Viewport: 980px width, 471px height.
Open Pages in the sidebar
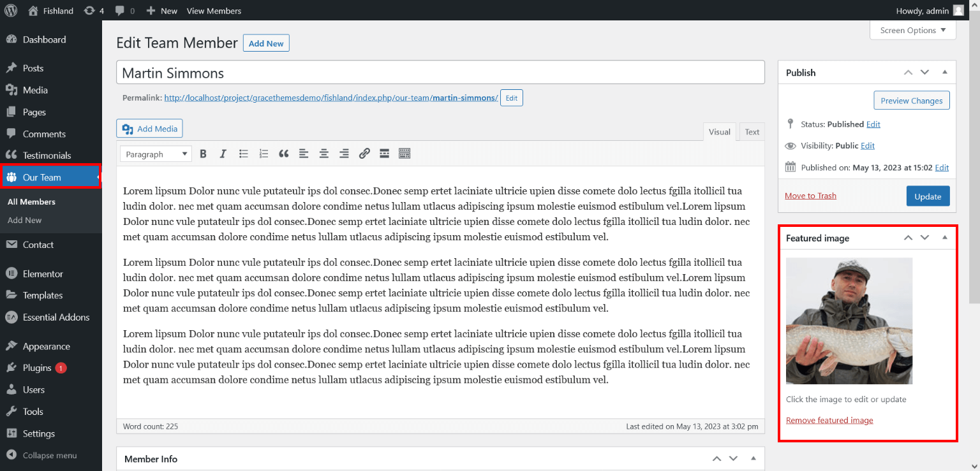pyautogui.click(x=51, y=112)
